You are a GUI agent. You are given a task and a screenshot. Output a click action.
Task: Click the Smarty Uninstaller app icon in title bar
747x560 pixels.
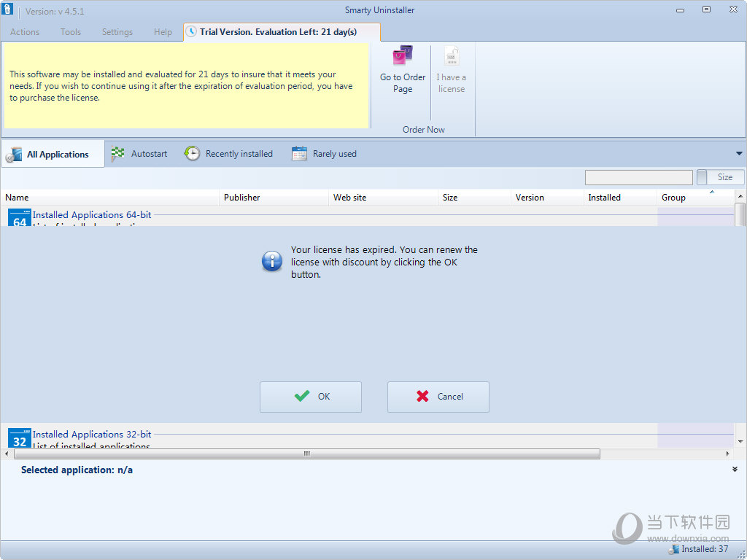7,9
